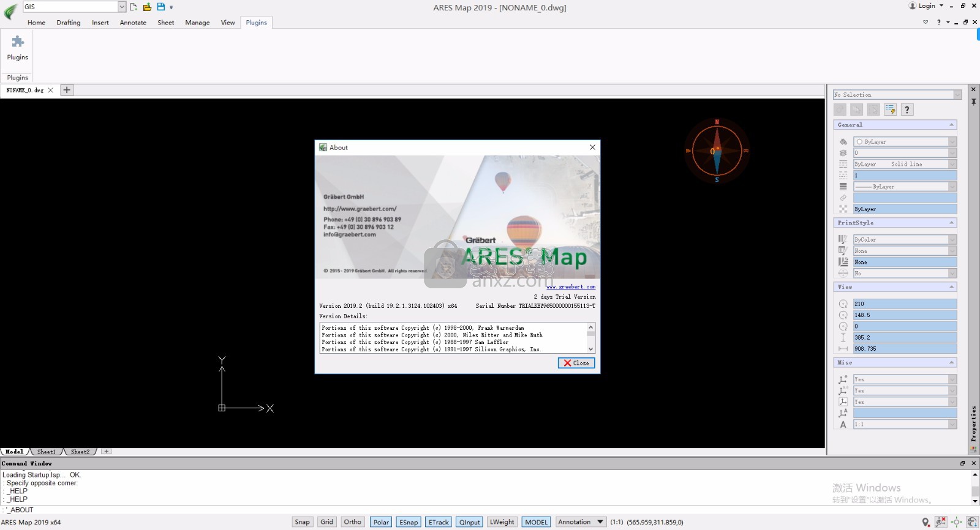Click the Close button in the About dialog

coord(576,363)
